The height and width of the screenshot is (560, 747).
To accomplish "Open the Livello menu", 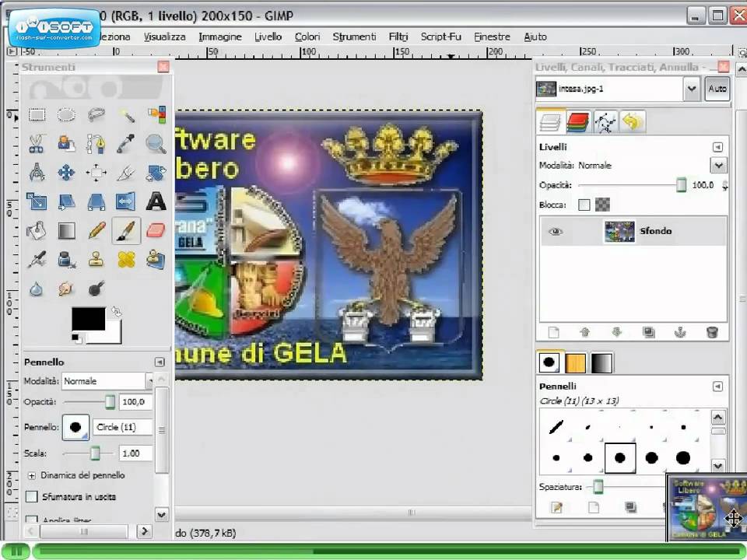I will point(268,37).
